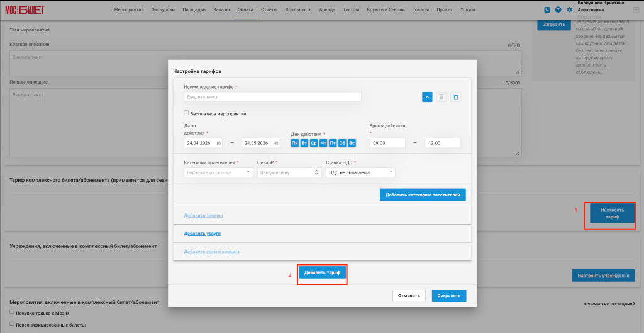
Task: Follow the Добавить услуги link
Action: click(203, 234)
